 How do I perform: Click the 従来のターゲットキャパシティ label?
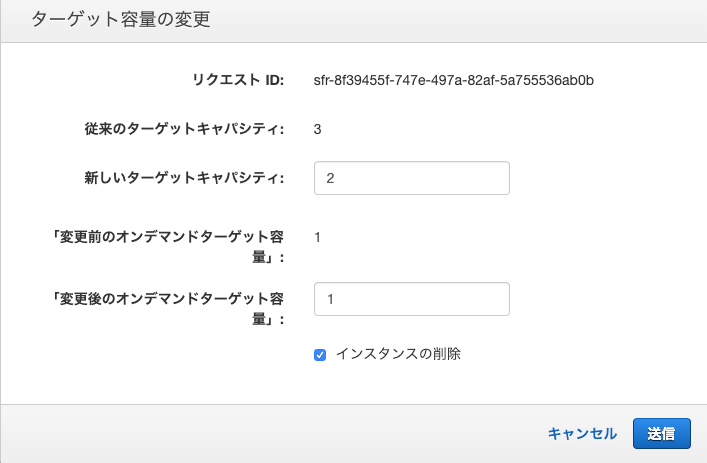click(184, 129)
